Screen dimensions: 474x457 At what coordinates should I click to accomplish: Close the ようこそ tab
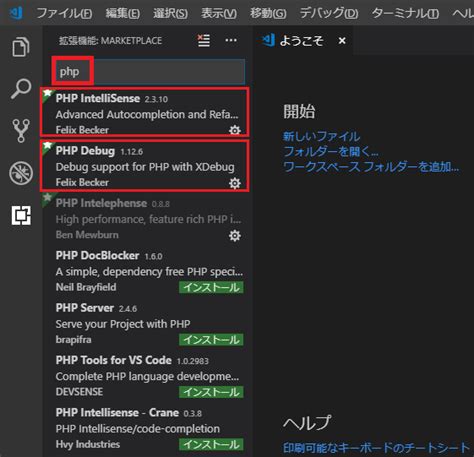(342, 41)
